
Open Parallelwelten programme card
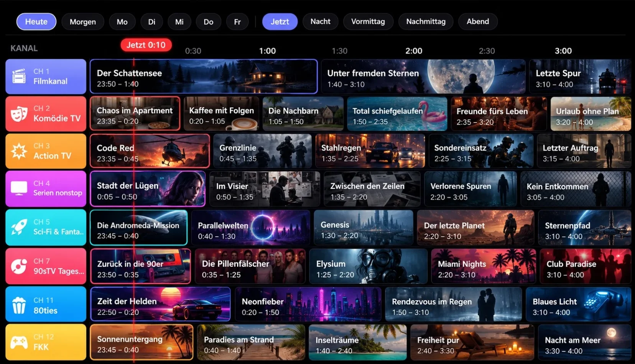pyautogui.click(x=250, y=228)
